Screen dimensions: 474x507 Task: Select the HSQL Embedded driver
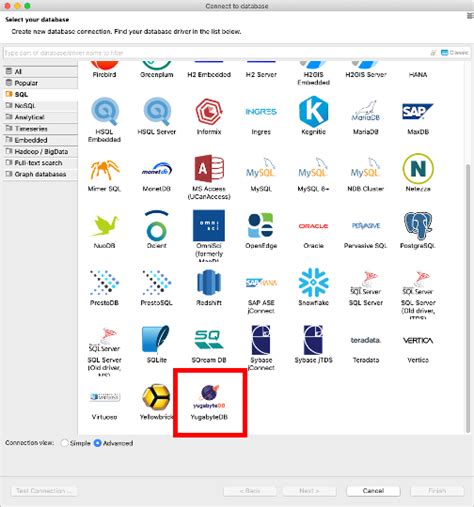[x=104, y=120]
